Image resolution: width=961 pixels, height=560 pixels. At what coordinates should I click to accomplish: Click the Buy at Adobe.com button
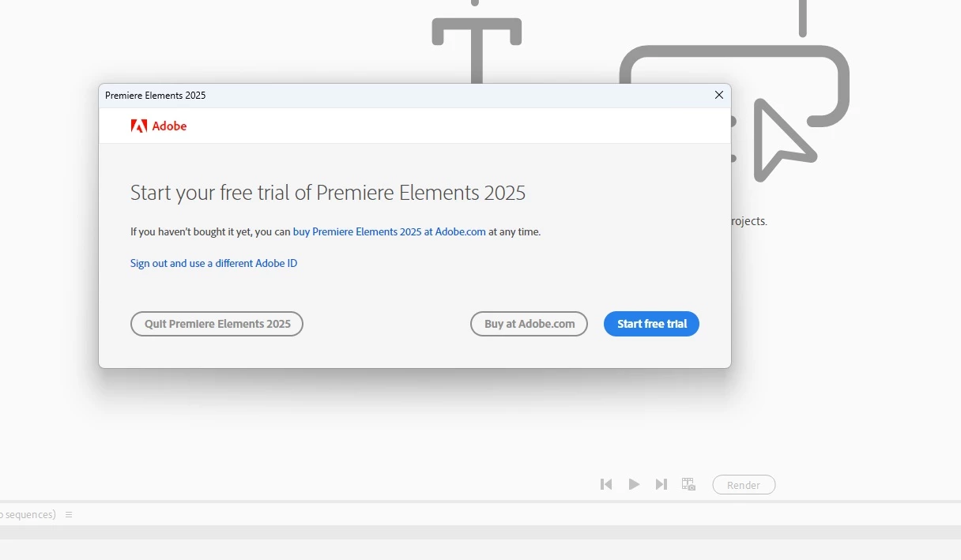(x=529, y=324)
